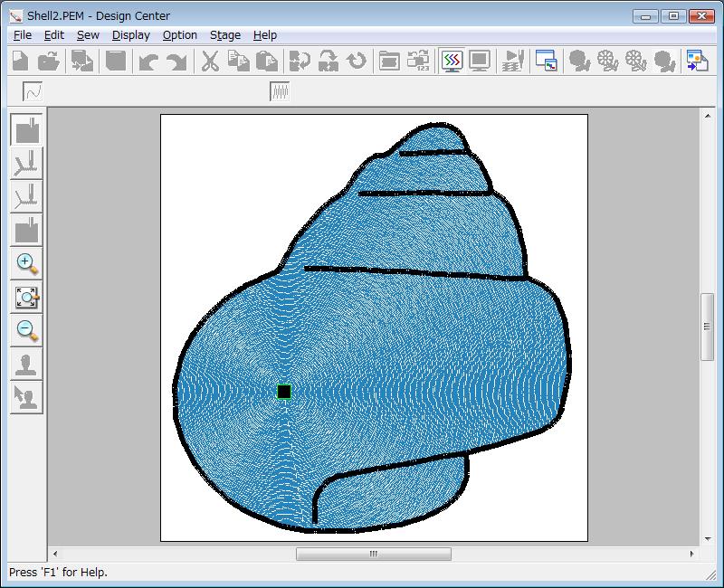Viewport: 724px width, 588px height.
Task: Select the stamp tool
Action: [x=27, y=365]
